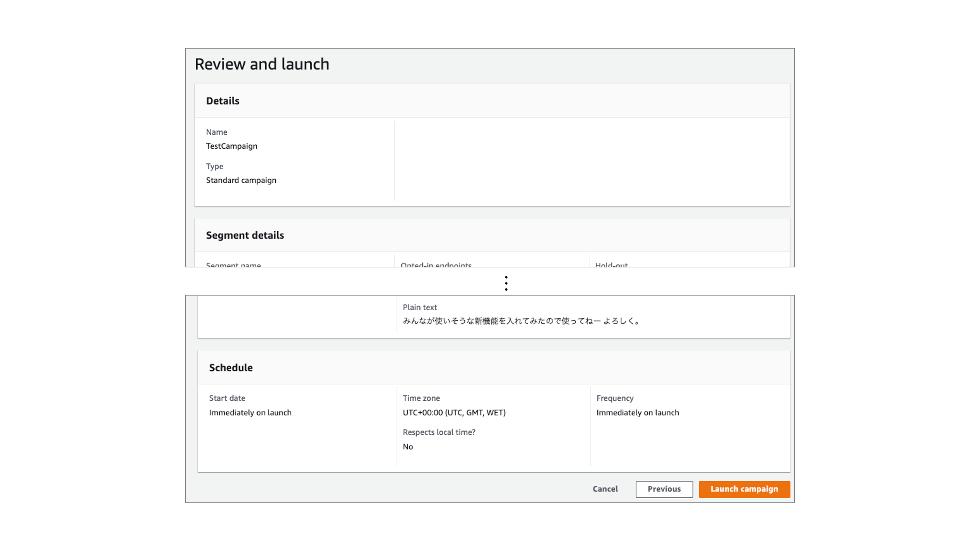Click the Respects local time answer No
The width and height of the screenshot is (980, 551).
(407, 447)
